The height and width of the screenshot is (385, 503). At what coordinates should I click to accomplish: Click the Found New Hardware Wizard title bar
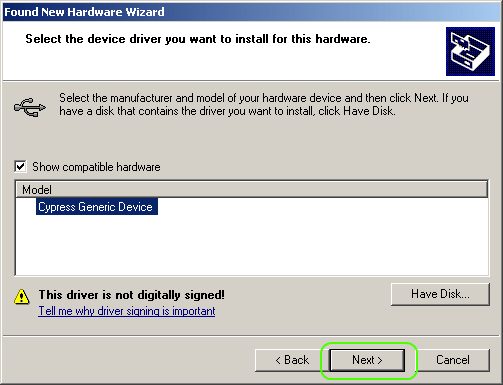[252, 12]
